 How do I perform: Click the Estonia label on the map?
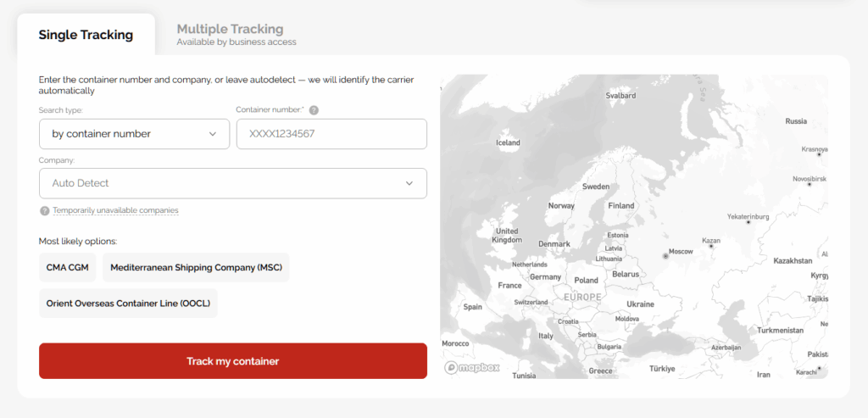point(618,236)
